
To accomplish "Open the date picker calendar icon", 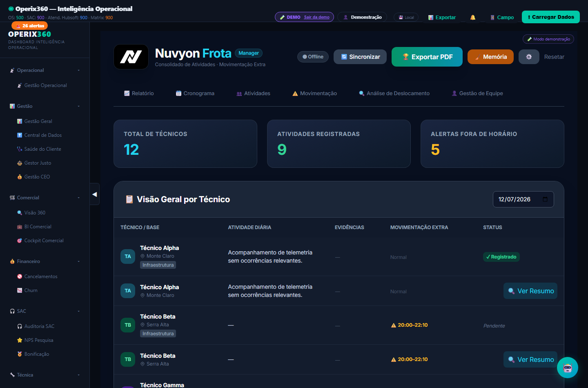I will (545, 199).
